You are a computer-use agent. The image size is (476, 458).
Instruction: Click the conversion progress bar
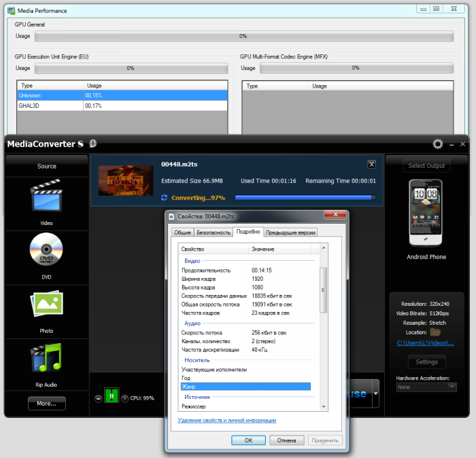[304, 197]
